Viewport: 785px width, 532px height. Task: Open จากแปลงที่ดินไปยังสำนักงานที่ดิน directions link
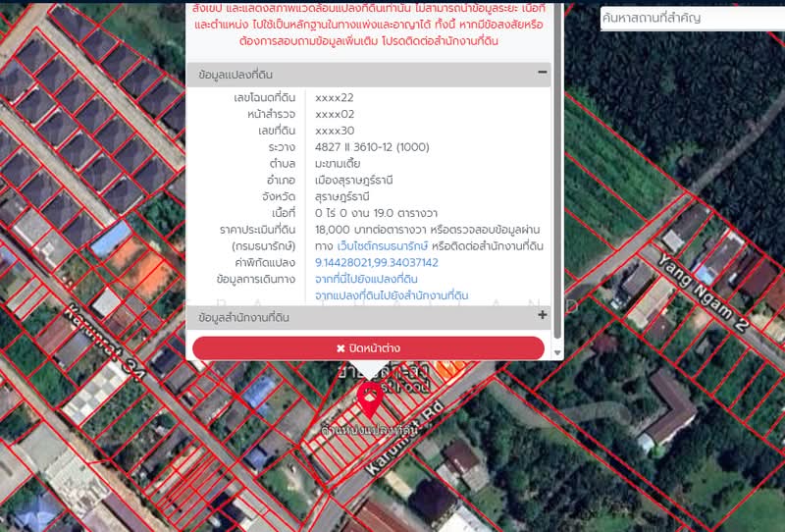tap(392, 295)
